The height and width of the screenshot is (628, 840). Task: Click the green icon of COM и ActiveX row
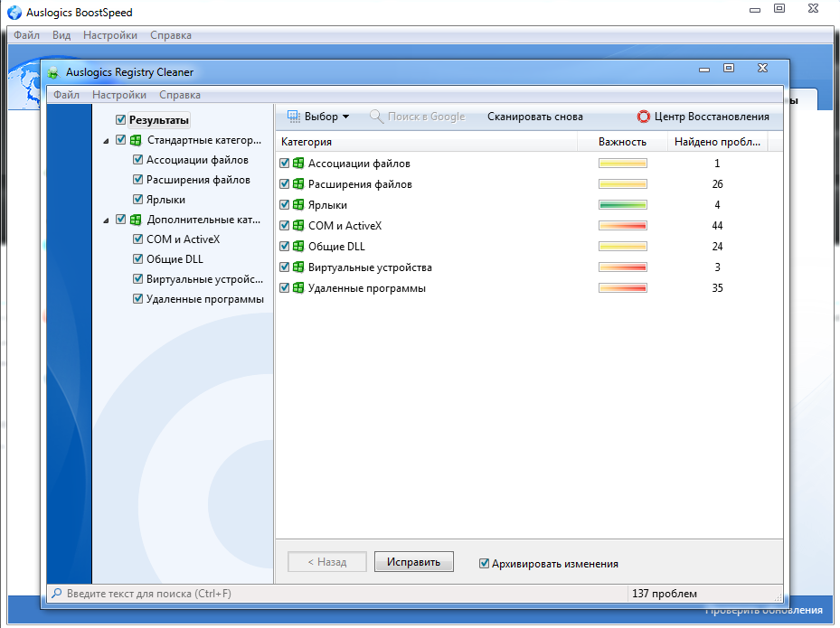298,225
